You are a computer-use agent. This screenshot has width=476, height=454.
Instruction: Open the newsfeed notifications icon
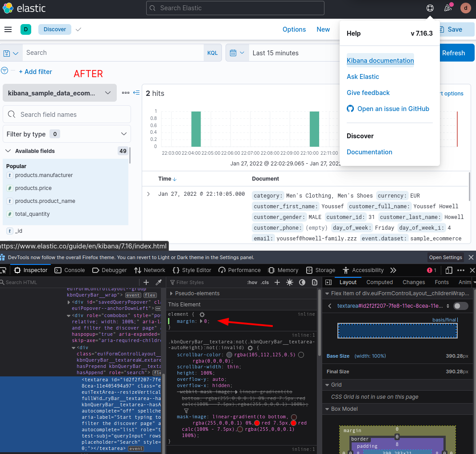(x=448, y=8)
